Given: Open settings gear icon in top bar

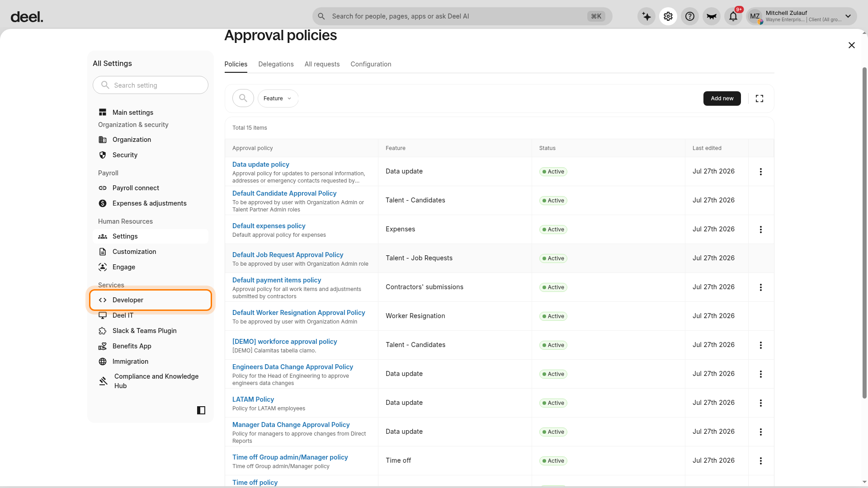Looking at the screenshot, I should (668, 16).
